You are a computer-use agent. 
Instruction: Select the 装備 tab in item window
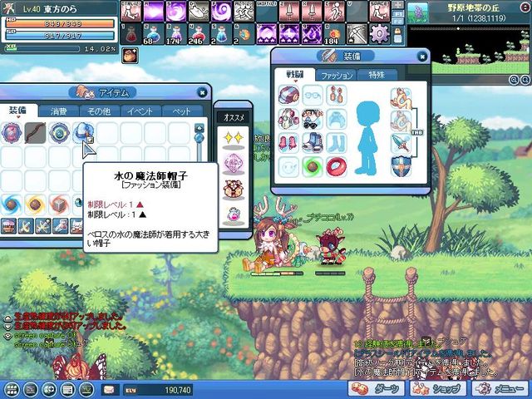point(18,111)
